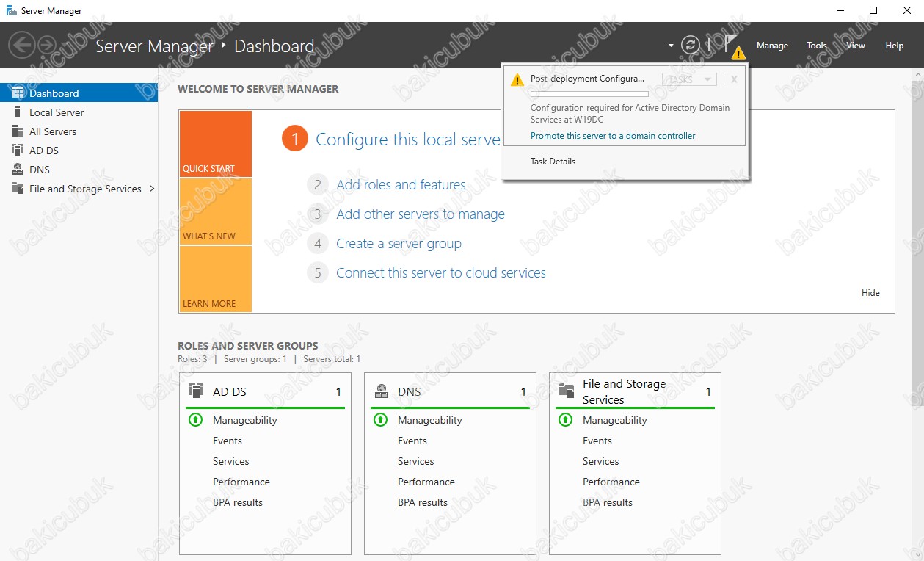Expand File and Storage Services arrow
Image resolution: width=924 pixels, height=561 pixels.
[152, 189]
